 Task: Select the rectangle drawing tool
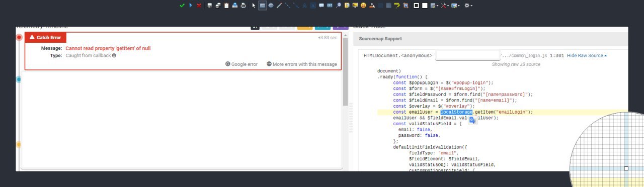click(x=263, y=6)
